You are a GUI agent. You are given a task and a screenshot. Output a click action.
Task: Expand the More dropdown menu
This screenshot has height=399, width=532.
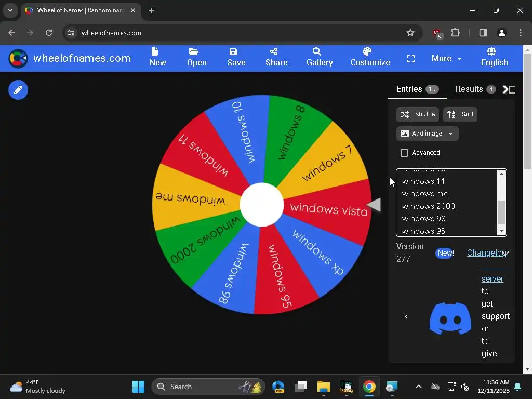446,58
